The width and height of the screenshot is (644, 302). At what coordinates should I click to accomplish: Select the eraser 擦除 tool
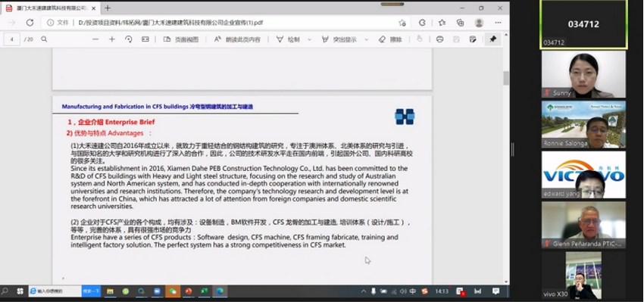[x=389, y=39]
